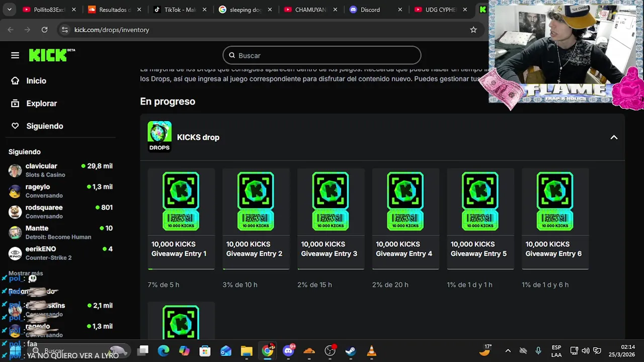The height and width of the screenshot is (362, 644).
Task: Open 10,000 KICKS Giveaway Entry 4 thumbnail
Action: (406, 201)
